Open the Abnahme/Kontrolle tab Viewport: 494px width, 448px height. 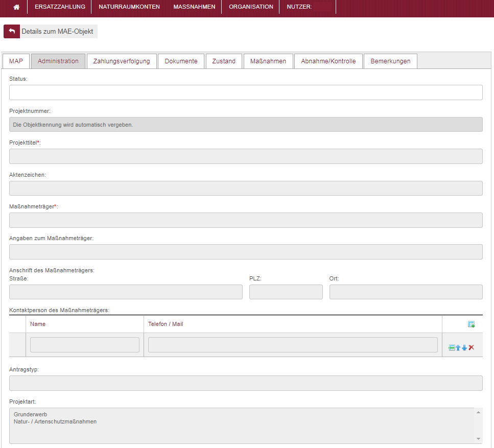click(328, 61)
